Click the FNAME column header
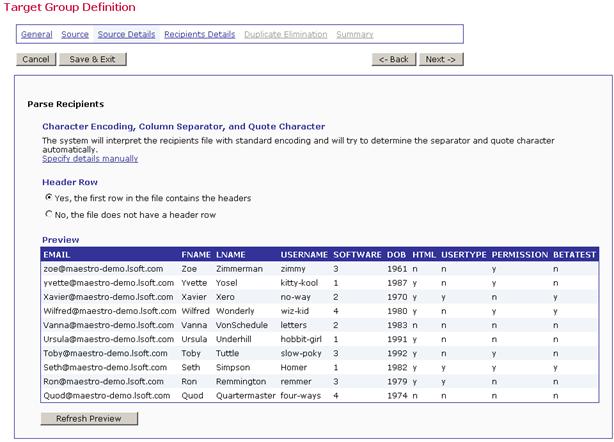Image resolution: width=614 pixels, height=442 pixels. (x=196, y=254)
